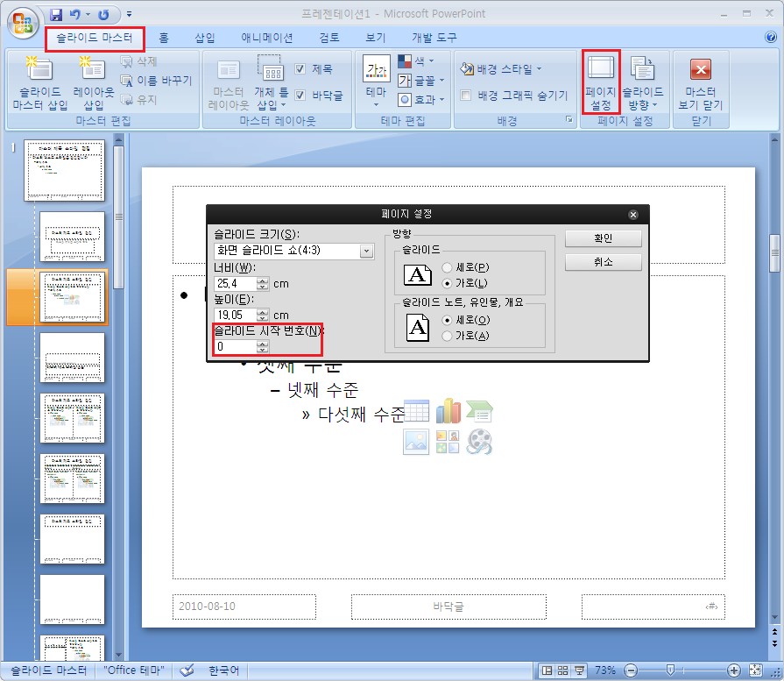Open 슬라이드 크기 dropdown
This screenshot has height=681, width=784.
[366, 251]
